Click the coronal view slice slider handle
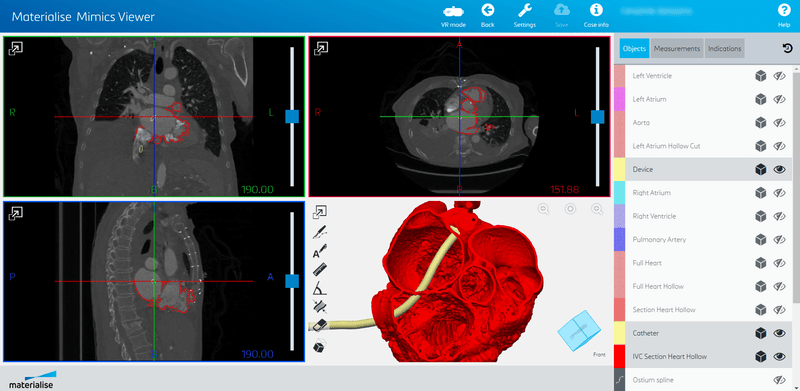This screenshot has height=391, width=800. [x=292, y=116]
